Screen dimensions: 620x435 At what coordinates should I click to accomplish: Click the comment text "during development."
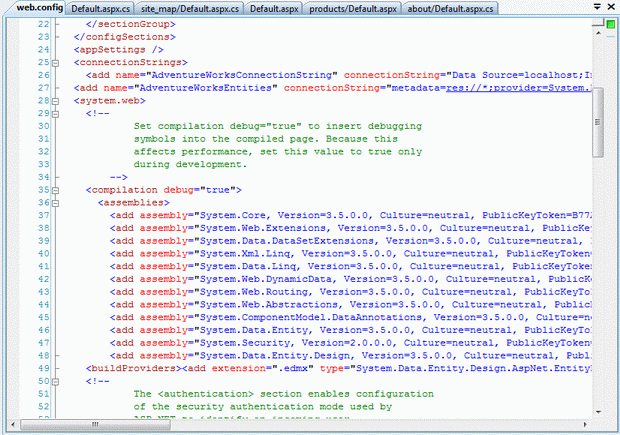tap(190, 165)
